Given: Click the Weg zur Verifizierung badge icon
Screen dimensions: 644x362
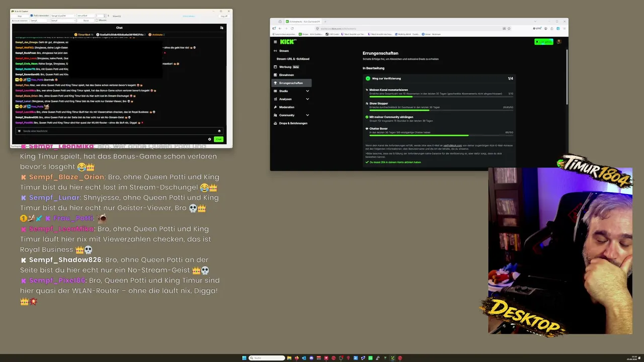Looking at the screenshot, I should pos(368,78).
